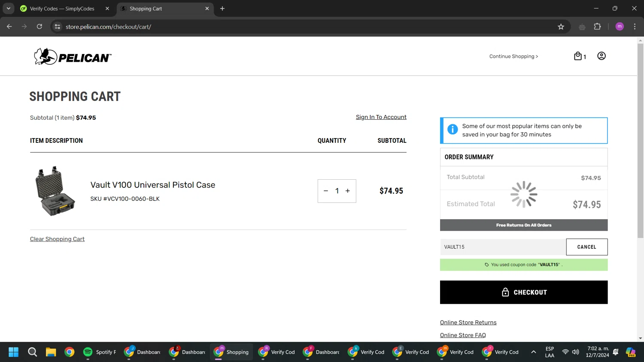Click the ESP LAA language indicator

click(550, 352)
